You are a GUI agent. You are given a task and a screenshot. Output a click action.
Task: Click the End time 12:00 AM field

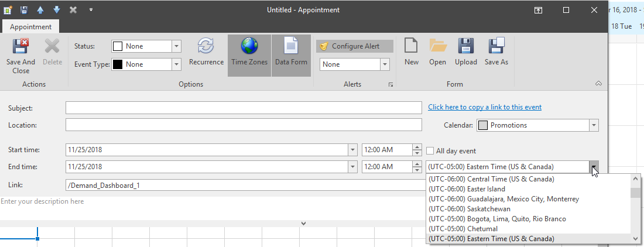coord(386,167)
